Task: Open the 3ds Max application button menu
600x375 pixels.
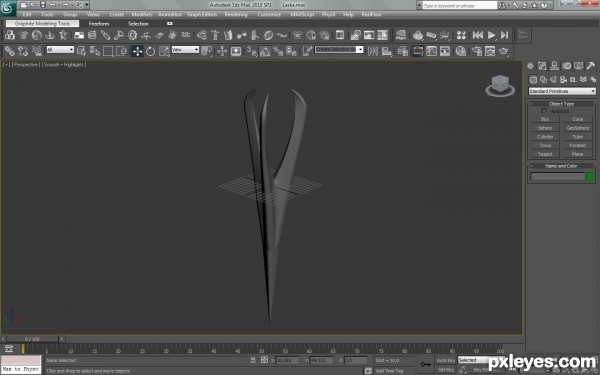Action: tap(8, 8)
